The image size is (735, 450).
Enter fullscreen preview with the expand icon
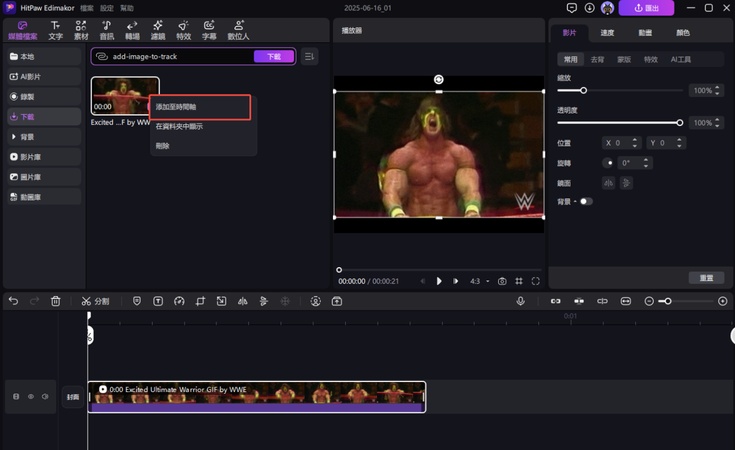coord(536,282)
